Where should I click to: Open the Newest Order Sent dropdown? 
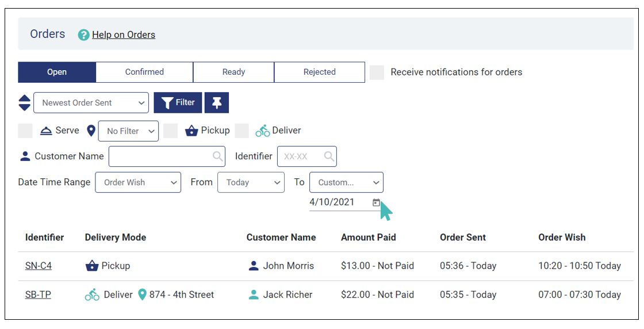pyautogui.click(x=91, y=103)
